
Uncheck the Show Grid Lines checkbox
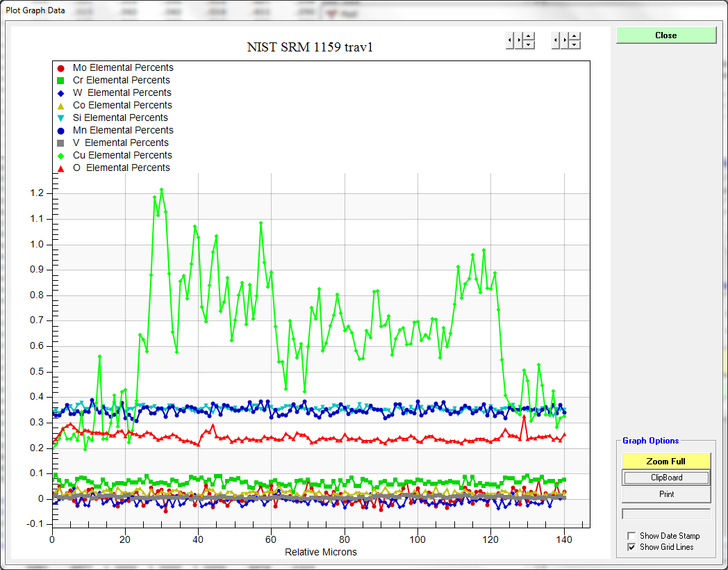coord(631,547)
